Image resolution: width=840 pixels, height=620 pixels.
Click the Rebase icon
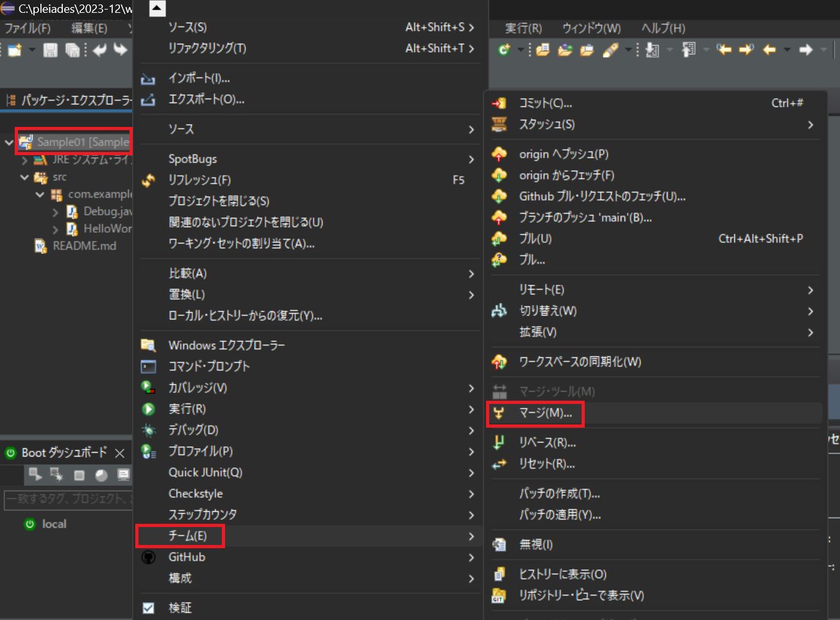[x=499, y=442]
